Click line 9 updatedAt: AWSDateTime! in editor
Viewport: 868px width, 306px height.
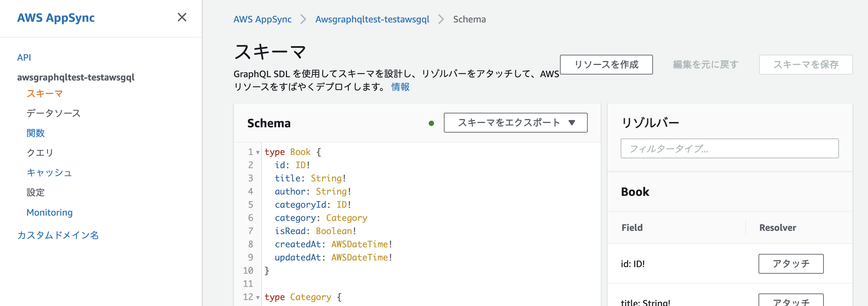pos(334,257)
